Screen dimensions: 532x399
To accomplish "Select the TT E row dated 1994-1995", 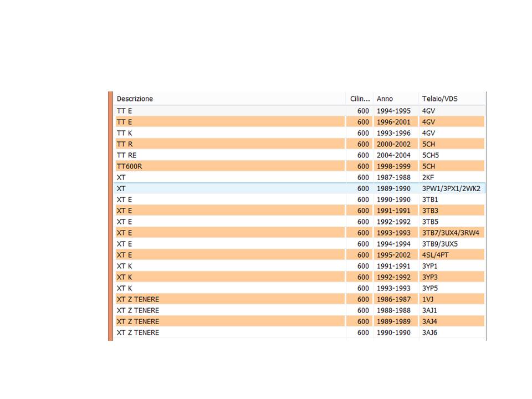I will tap(300, 111).
